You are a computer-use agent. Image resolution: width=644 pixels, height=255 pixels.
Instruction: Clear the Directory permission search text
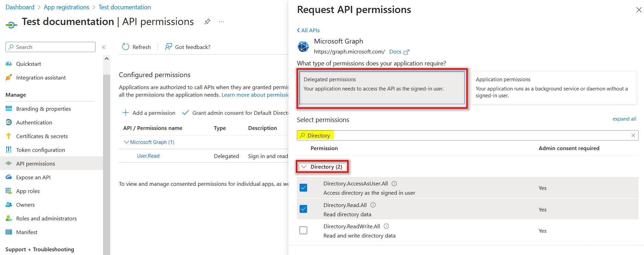coord(633,135)
